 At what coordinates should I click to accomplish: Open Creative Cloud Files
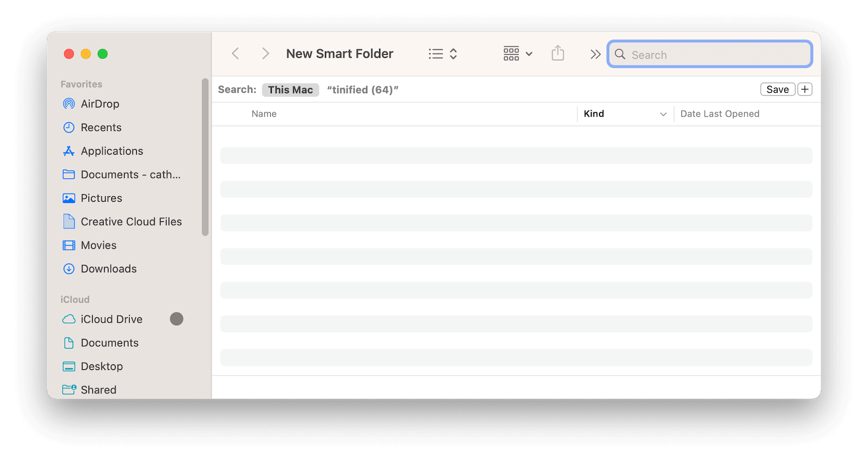(x=131, y=221)
